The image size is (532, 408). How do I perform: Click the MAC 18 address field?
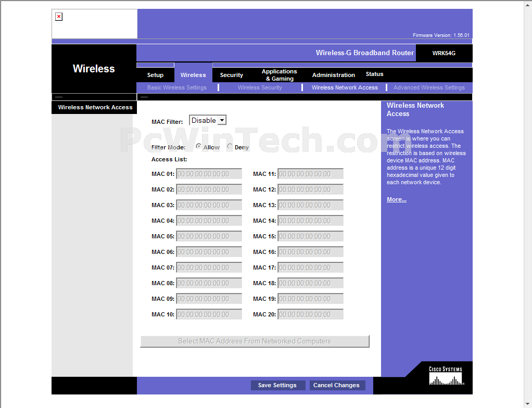click(310, 283)
